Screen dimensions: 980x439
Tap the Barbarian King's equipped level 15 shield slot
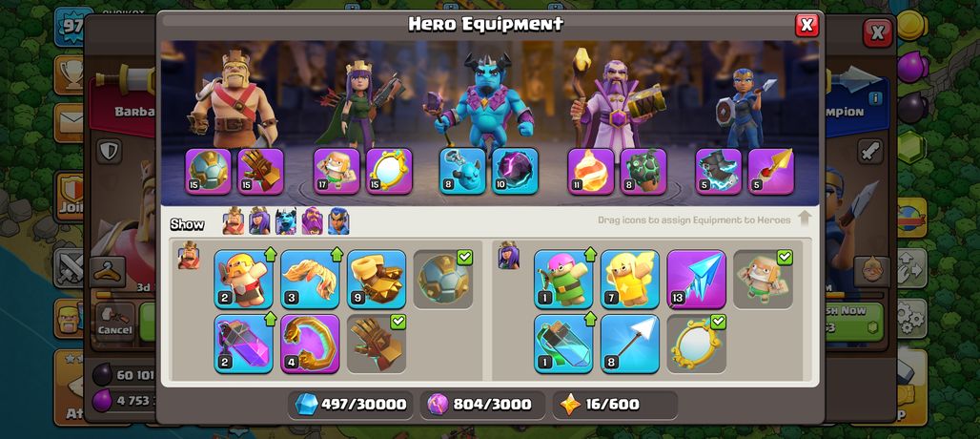click(208, 172)
